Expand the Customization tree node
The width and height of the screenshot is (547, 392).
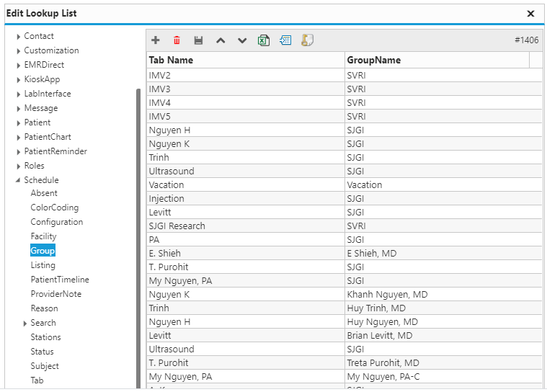(19, 51)
